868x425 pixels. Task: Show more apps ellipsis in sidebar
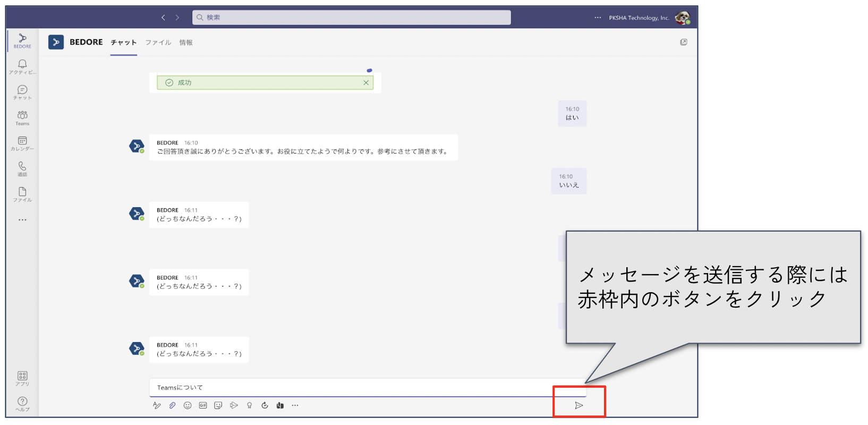tap(22, 220)
